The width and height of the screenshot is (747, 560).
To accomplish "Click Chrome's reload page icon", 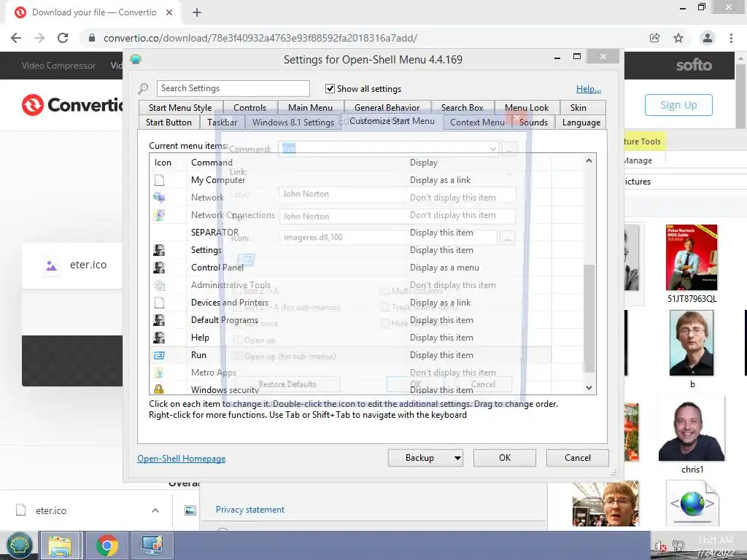I will pos(63,38).
